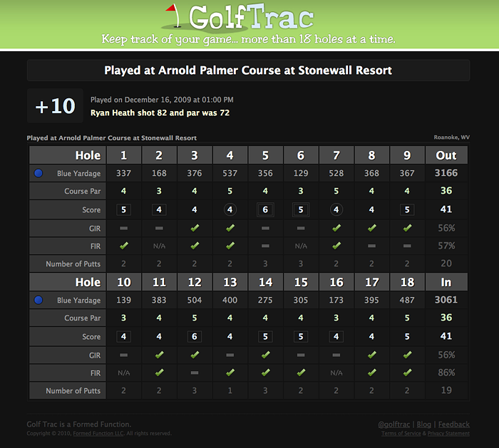Screen dimensions: 499x448
Task: Click the double-boxed score 6 on hole 5
Action: pyautogui.click(x=265, y=209)
